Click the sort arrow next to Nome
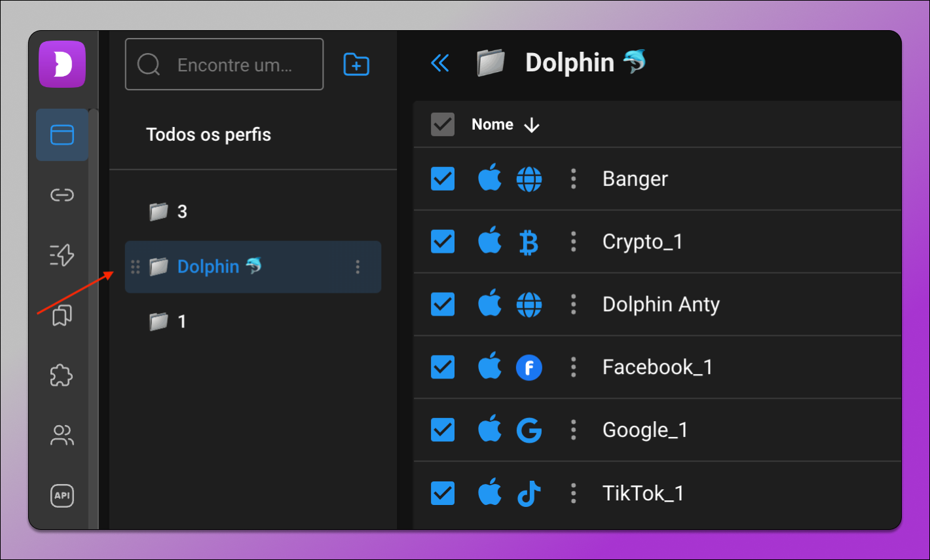Screen dimensions: 930x560 click(532, 125)
